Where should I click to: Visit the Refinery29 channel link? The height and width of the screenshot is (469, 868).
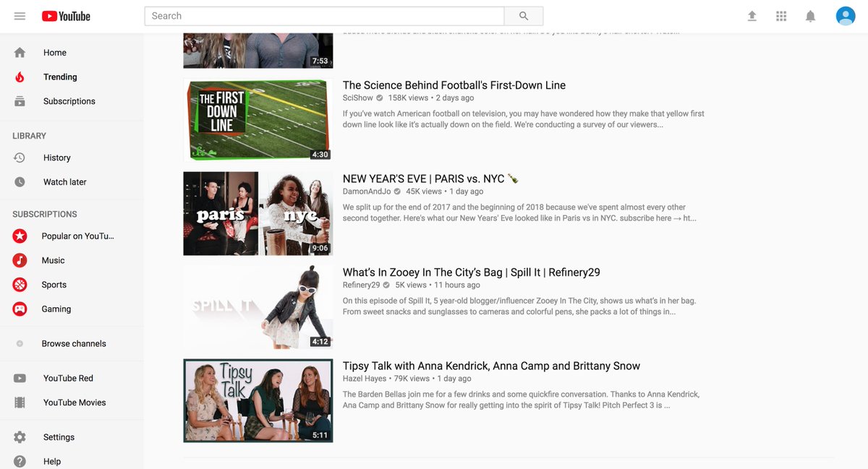point(362,285)
